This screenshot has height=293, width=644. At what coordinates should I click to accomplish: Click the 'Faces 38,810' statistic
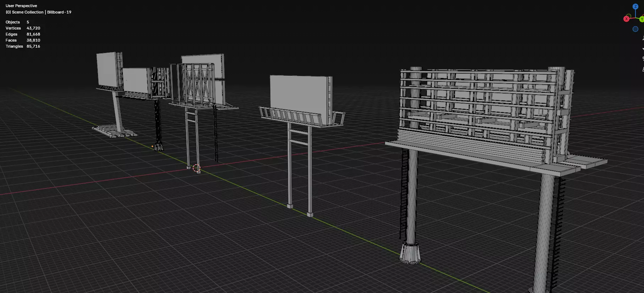tap(23, 40)
